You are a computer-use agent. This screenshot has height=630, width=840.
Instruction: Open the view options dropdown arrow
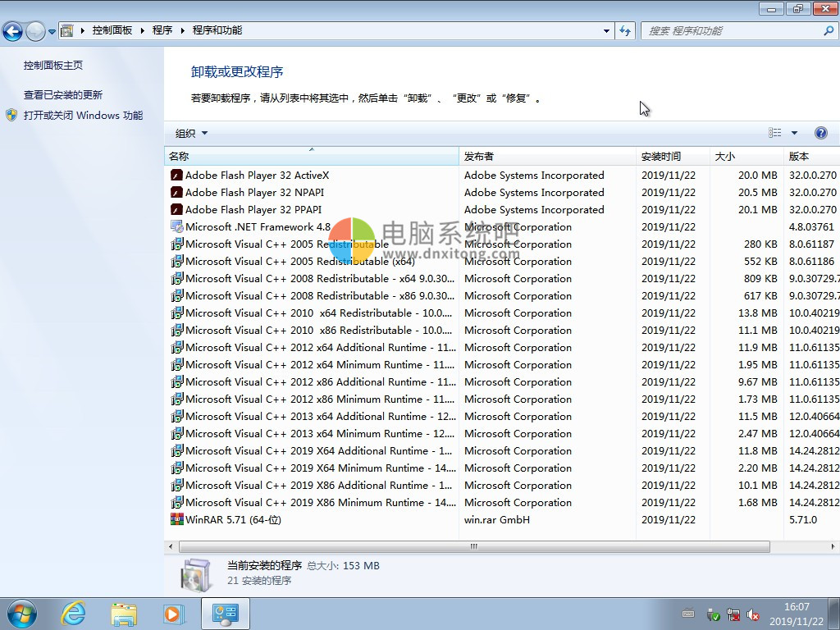pyautogui.click(x=794, y=133)
